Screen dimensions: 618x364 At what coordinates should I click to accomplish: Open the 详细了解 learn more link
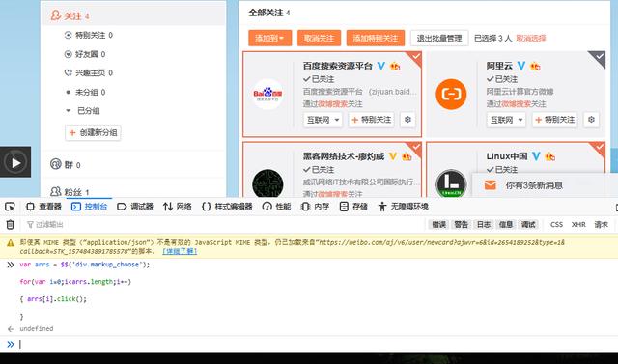coord(180,251)
